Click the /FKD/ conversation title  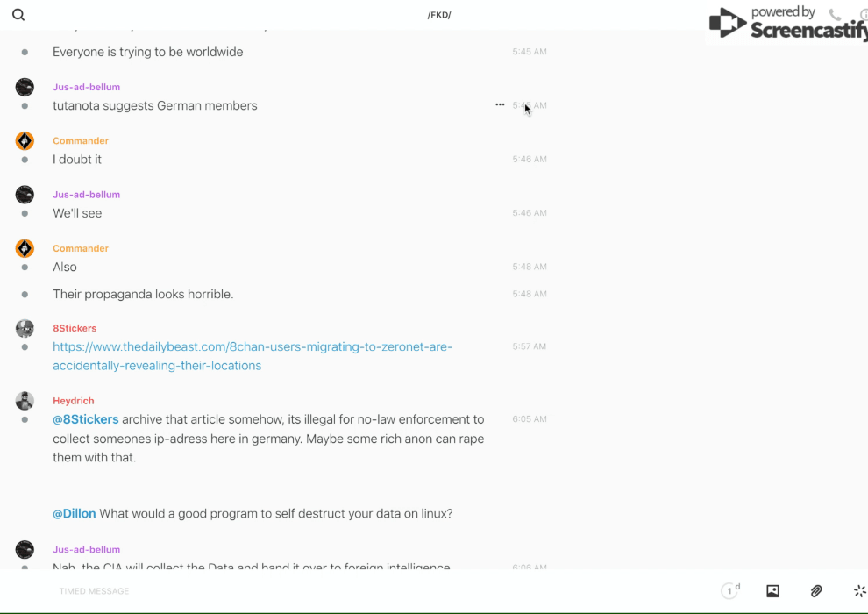(x=439, y=15)
